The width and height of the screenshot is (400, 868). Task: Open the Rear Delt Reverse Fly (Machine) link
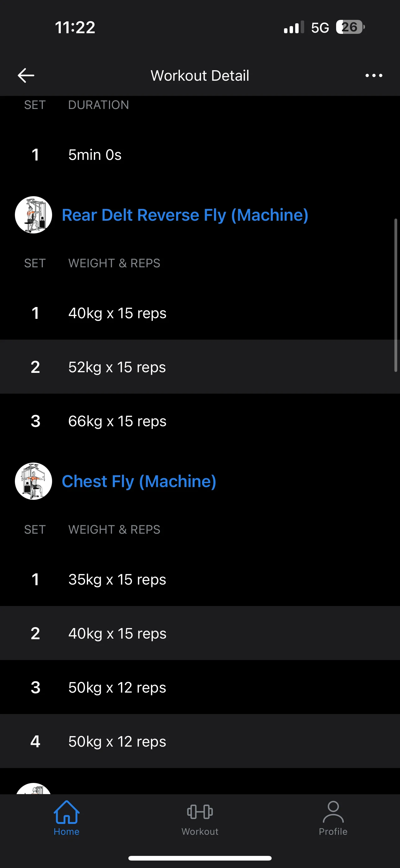(185, 215)
